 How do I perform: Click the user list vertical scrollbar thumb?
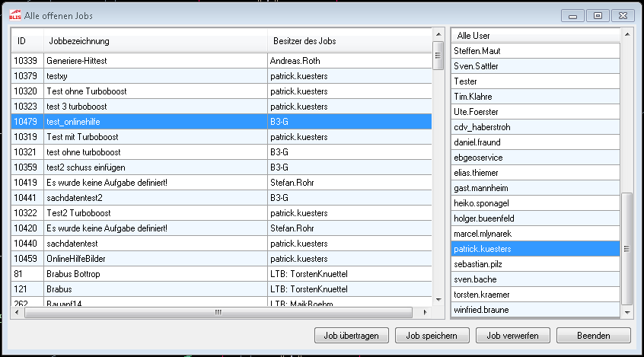click(627, 248)
